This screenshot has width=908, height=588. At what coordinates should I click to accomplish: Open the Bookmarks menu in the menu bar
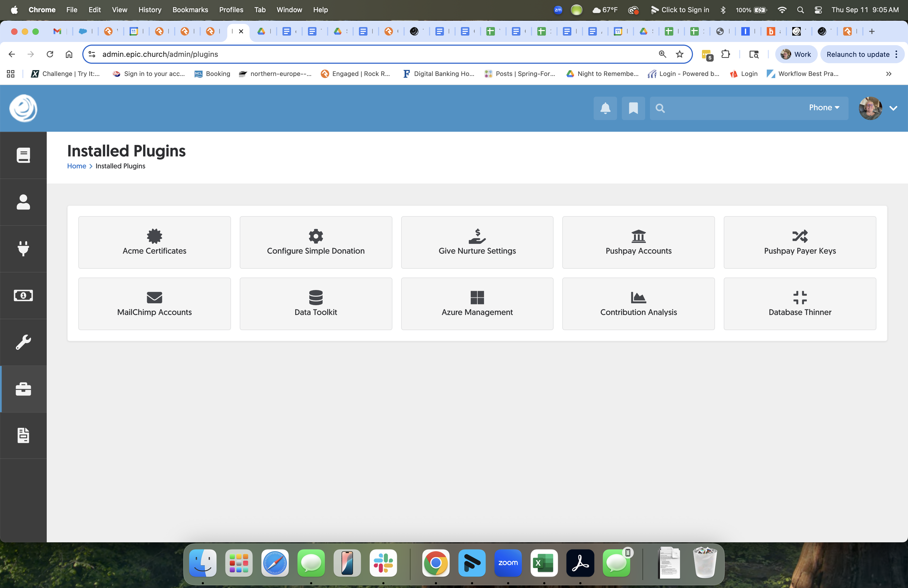190,10
